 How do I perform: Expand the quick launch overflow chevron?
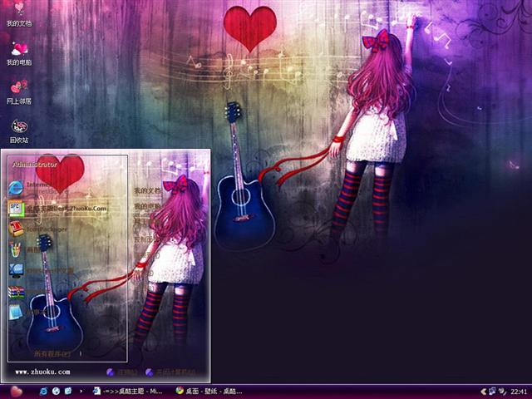tap(81, 392)
